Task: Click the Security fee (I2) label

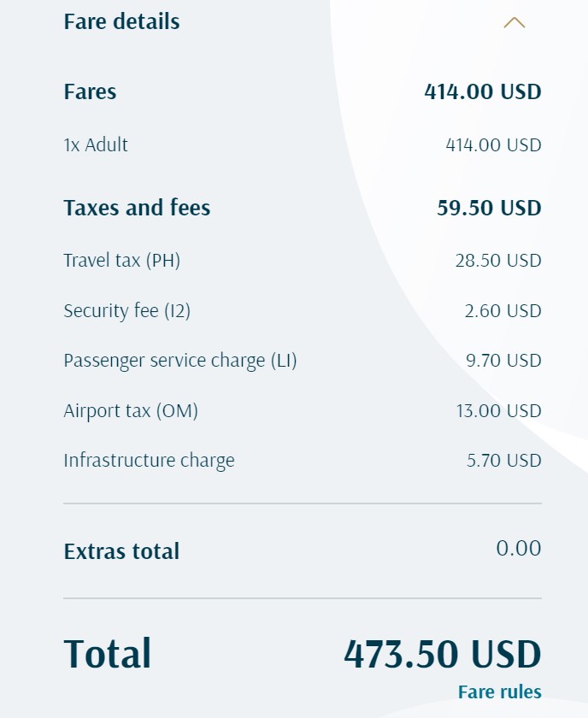Action: coord(126,310)
